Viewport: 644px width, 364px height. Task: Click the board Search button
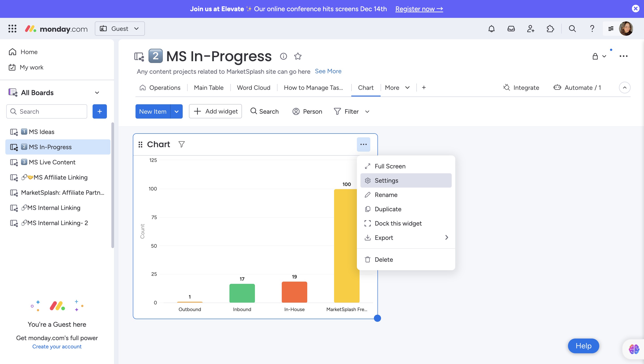click(264, 111)
